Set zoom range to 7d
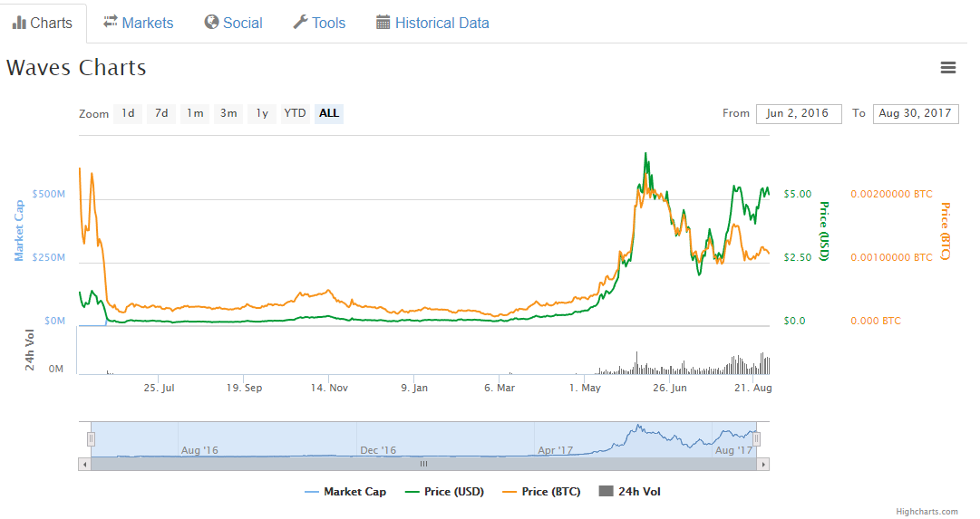Viewport: 980px width, 519px height. (x=161, y=113)
